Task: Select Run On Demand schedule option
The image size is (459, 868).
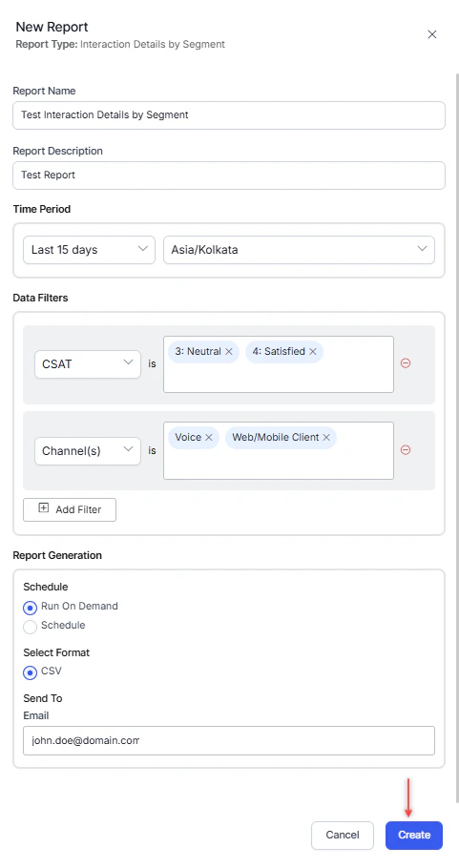Action: pos(30,608)
